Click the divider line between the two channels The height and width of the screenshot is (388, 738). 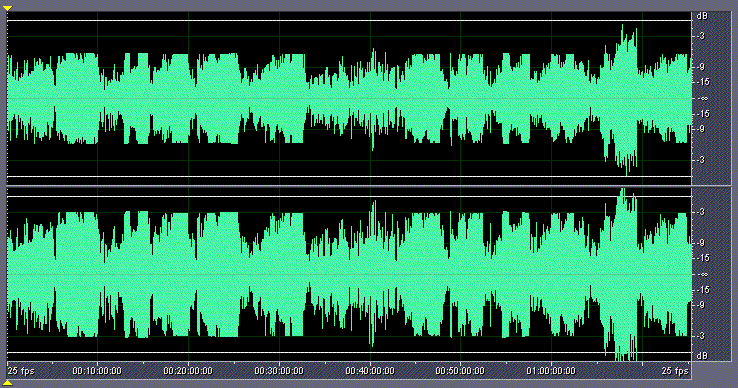349,186
